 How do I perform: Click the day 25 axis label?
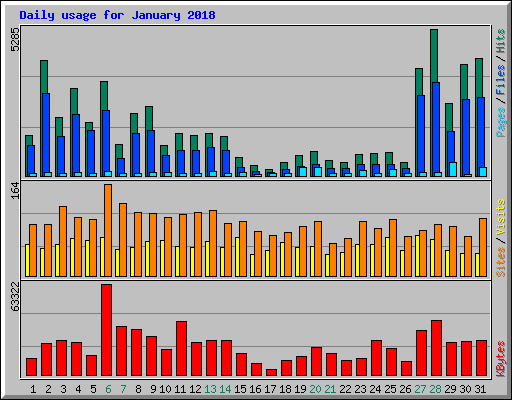390,389
